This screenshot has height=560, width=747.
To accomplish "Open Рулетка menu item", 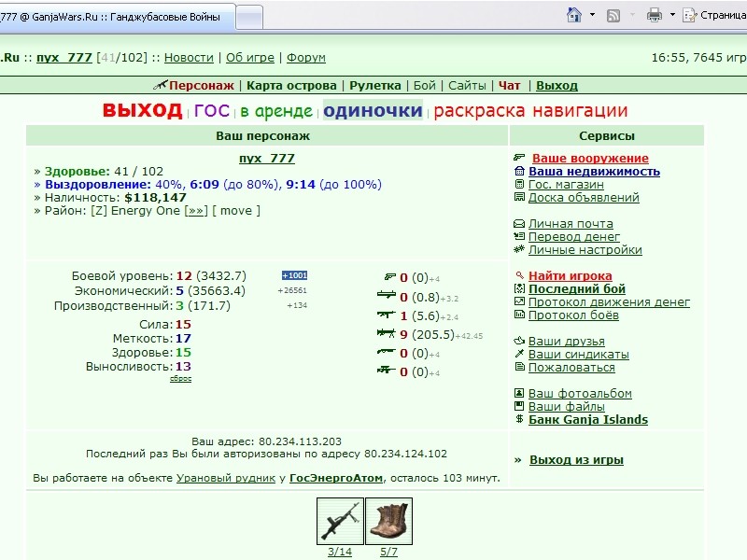I will (375, 86).
